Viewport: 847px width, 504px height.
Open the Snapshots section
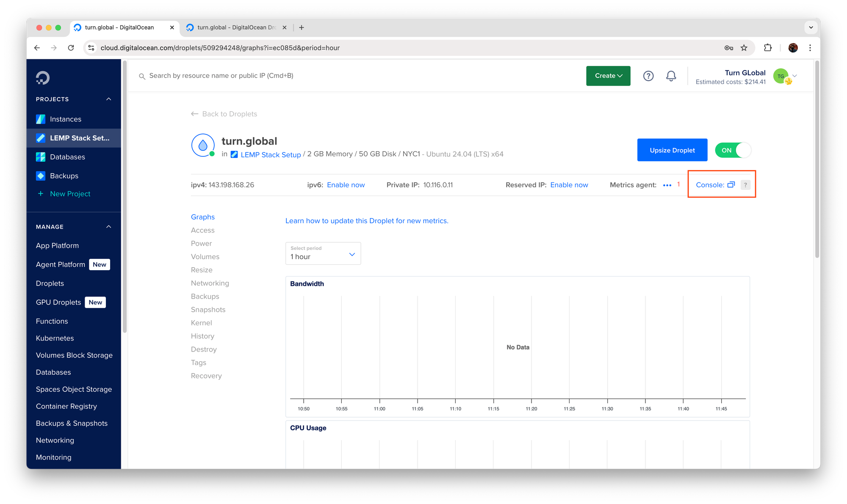pyautogui.click(x=208, y=310)
